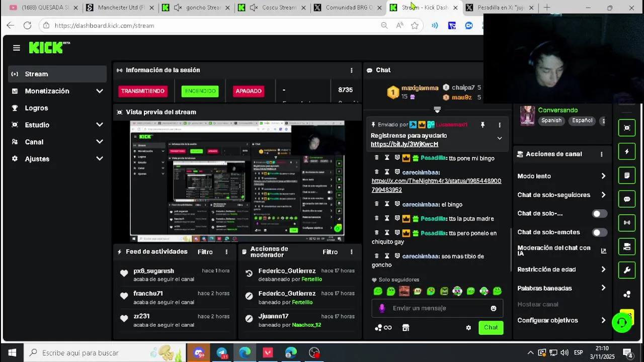Send message with the green Chat button

click(x=491, y=328)
